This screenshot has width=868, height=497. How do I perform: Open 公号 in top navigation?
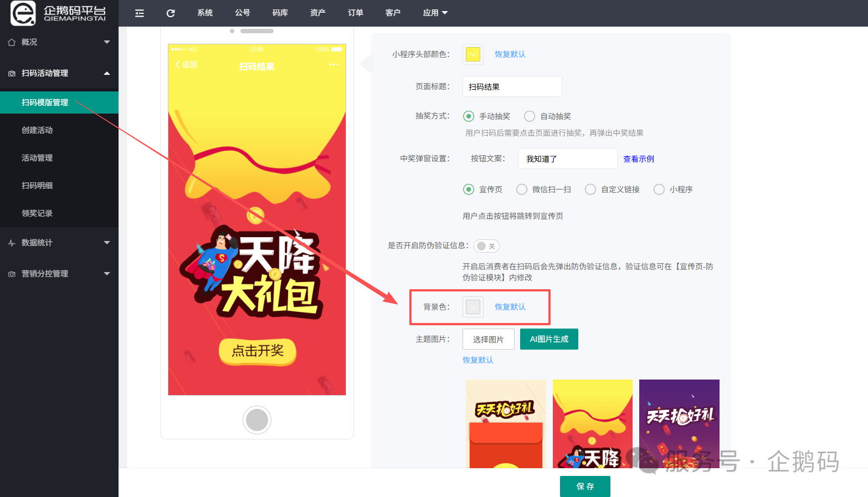coord(243,13)
